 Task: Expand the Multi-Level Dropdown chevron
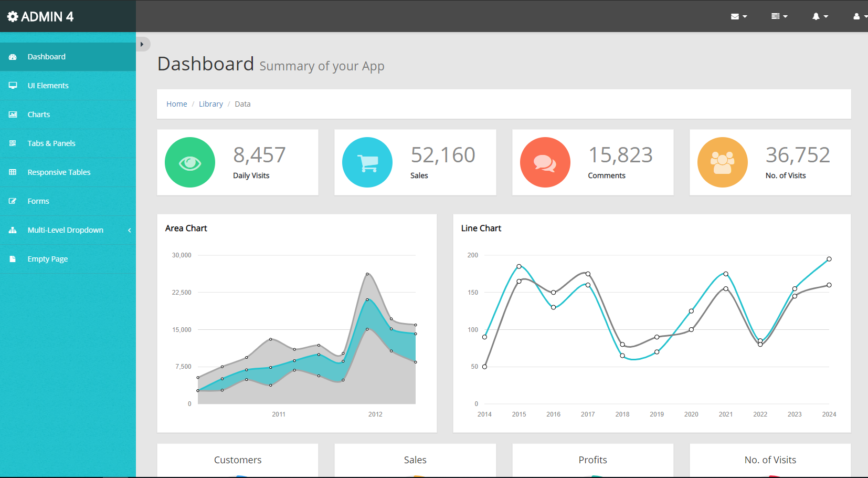pyautogui.click(x=129, y=230)
